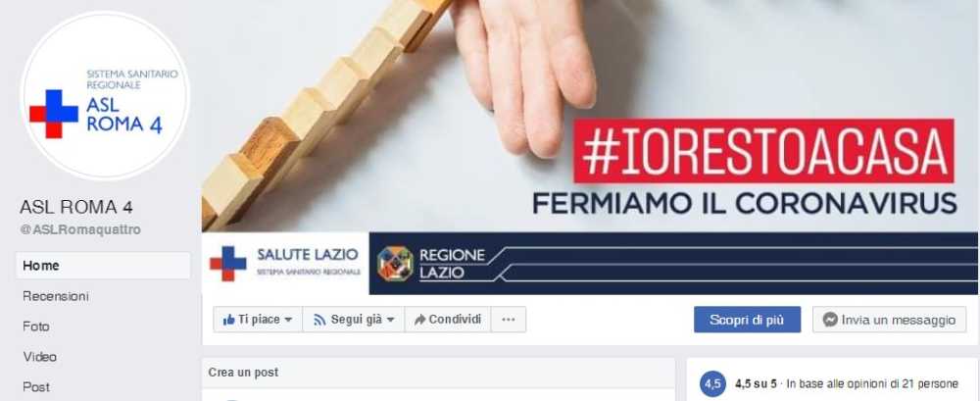Click the thumbs-up icon on Ti piace
The width and height of the screenshot is (980, 401).
(x=228, y=320)
